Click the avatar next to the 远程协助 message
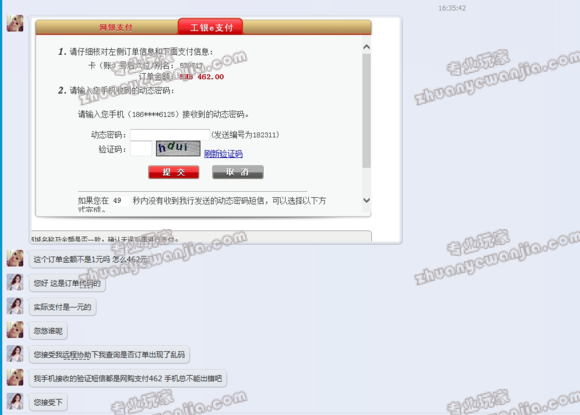Viewport: 580px width, 415px height. click(15, 354)
